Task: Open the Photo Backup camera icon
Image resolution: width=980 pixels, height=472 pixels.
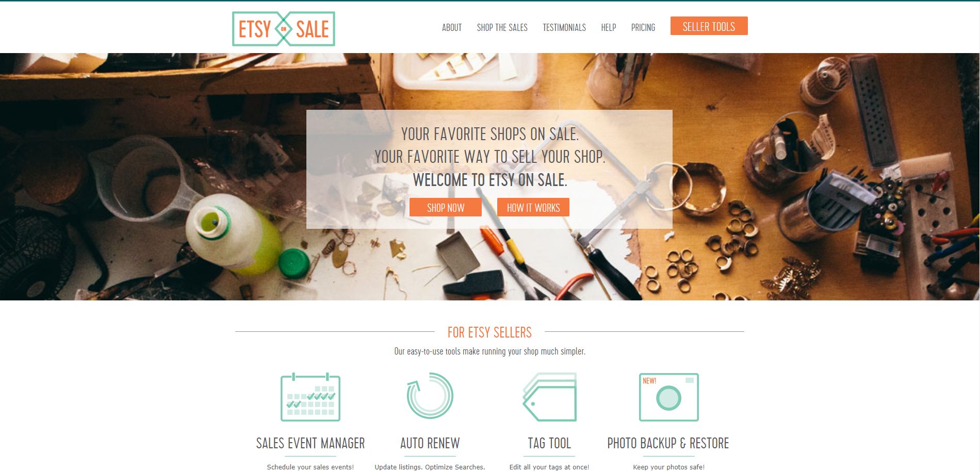Action: point(668,397)
